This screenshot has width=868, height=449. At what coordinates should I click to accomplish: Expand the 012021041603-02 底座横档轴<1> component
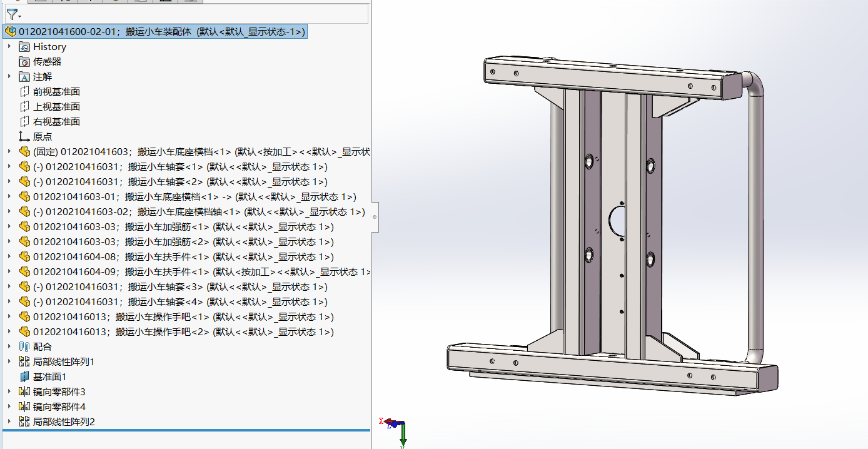(9, 212)
